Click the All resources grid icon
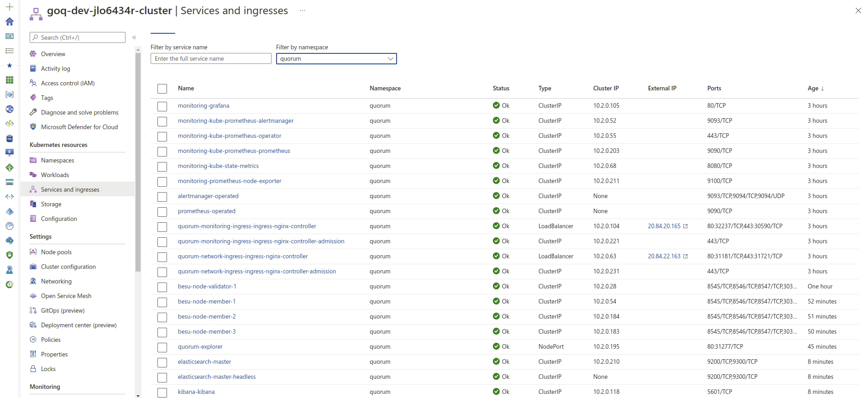Image resolution: width=868 pixels, height=398 pixels. (10, 80)
